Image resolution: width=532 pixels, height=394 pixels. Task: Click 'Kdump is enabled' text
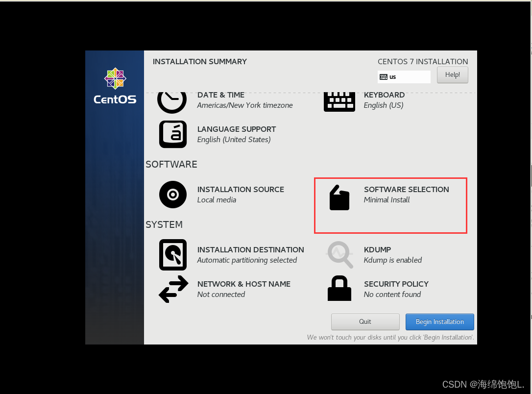click(393, 260)
